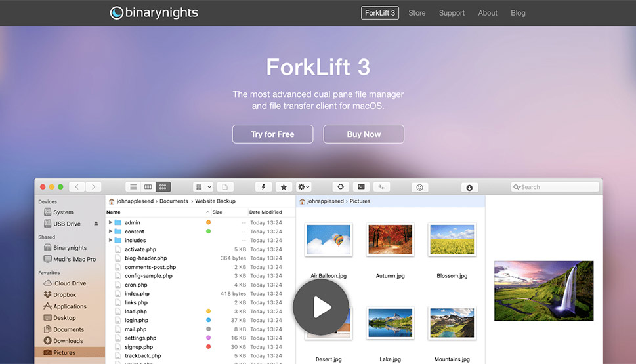
Task: Open the terminal icon in toolbar
Action: (x=361, y=186)
